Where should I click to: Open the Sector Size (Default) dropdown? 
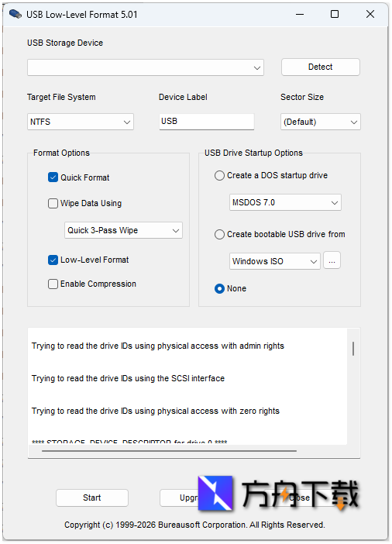[320, 122]
